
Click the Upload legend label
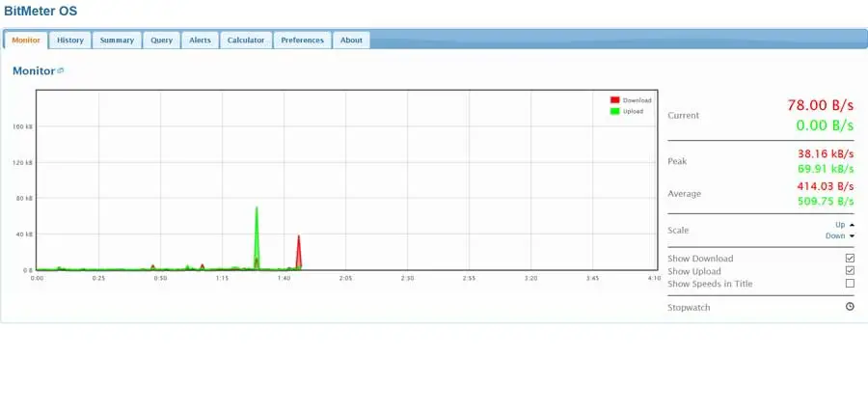click(x=633, y=111)
